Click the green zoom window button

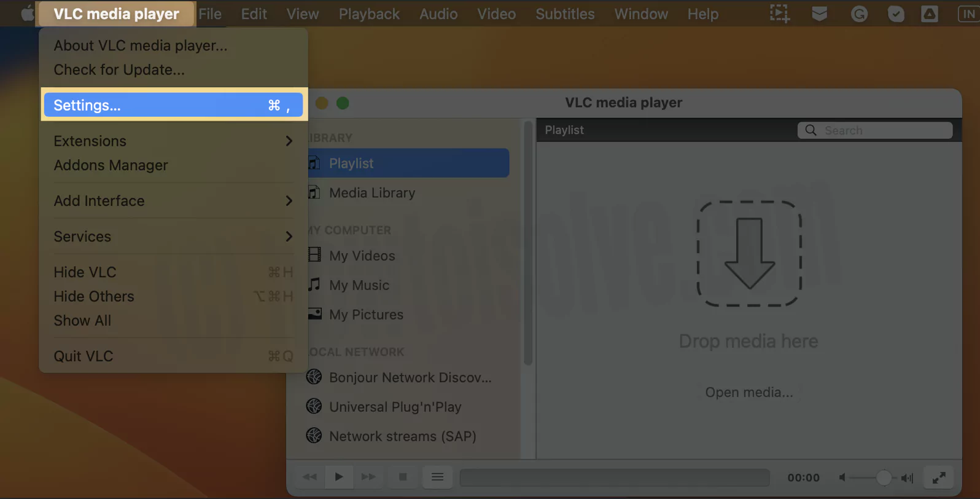(x=343, y=103)
